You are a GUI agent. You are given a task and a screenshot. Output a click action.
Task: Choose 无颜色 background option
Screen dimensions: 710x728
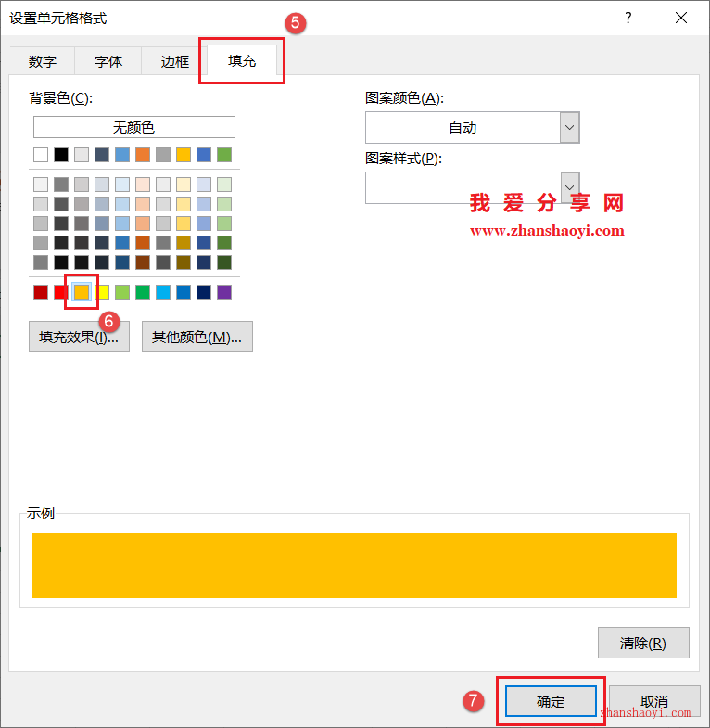(x=134, y=127)
